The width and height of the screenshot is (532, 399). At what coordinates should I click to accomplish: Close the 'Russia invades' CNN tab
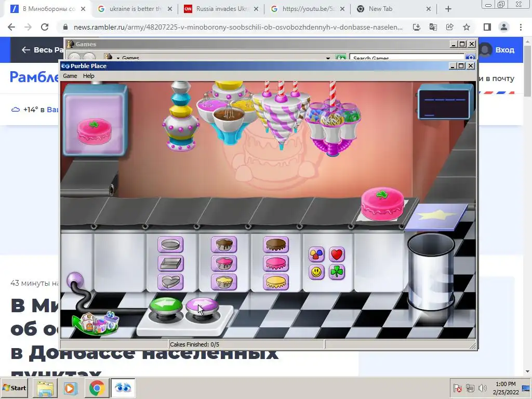click(x=256, y=9)
